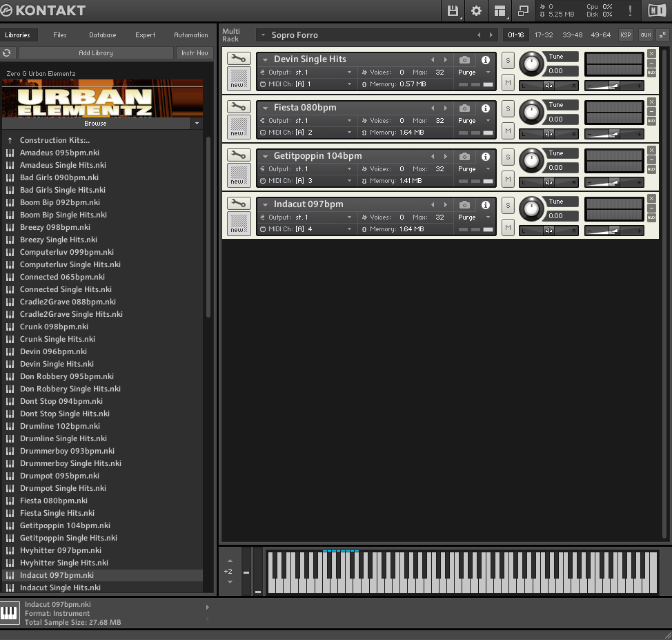Open wrench editor for Getitpoppin 104bpm

point(239,155)
